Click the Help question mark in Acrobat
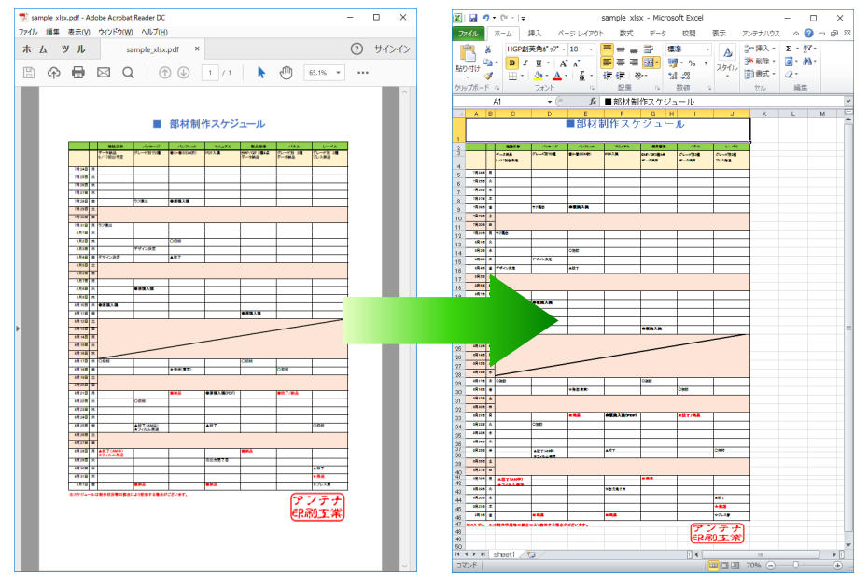The image size is (868, 588). tap(357, 49)
